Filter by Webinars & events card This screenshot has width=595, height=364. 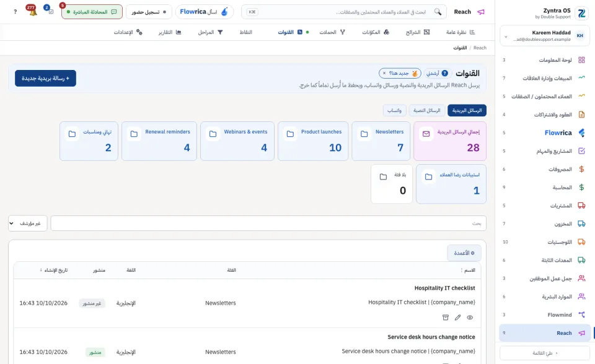237,141
